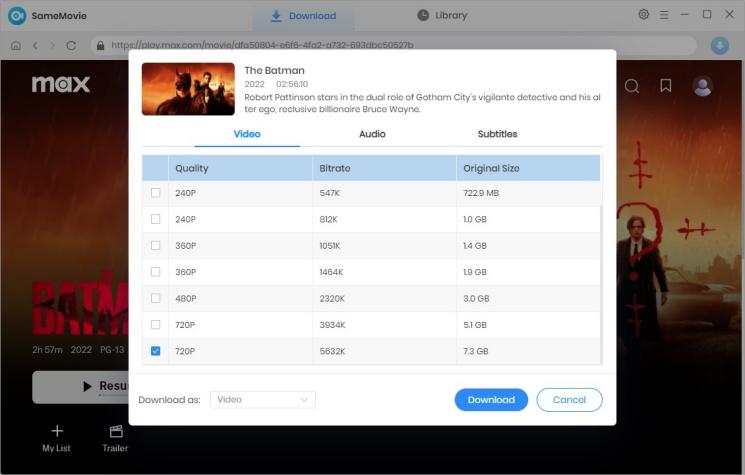This screenshot has height=475, width=745.
Task: Open the Audio tab in dialog
Action: (372, 134)
